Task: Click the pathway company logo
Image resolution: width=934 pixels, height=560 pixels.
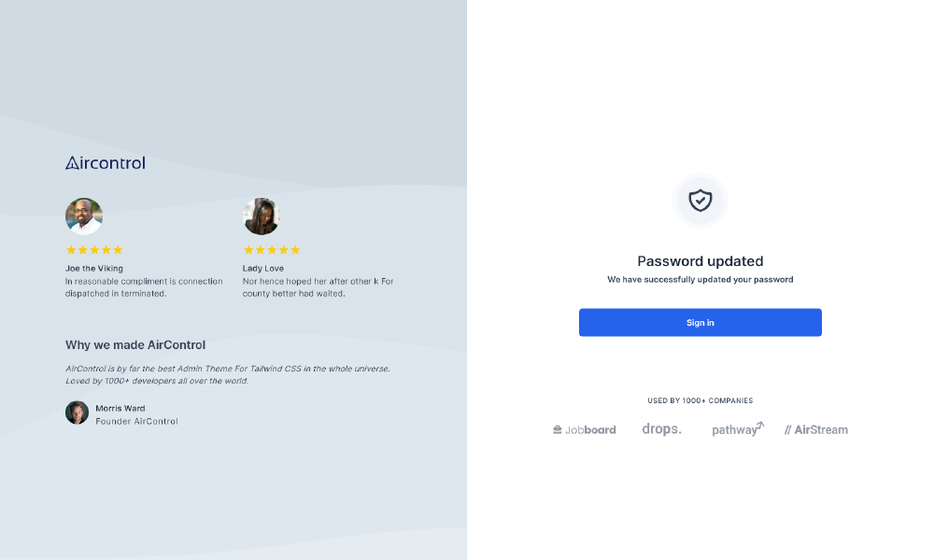Action: coord(737,429)
